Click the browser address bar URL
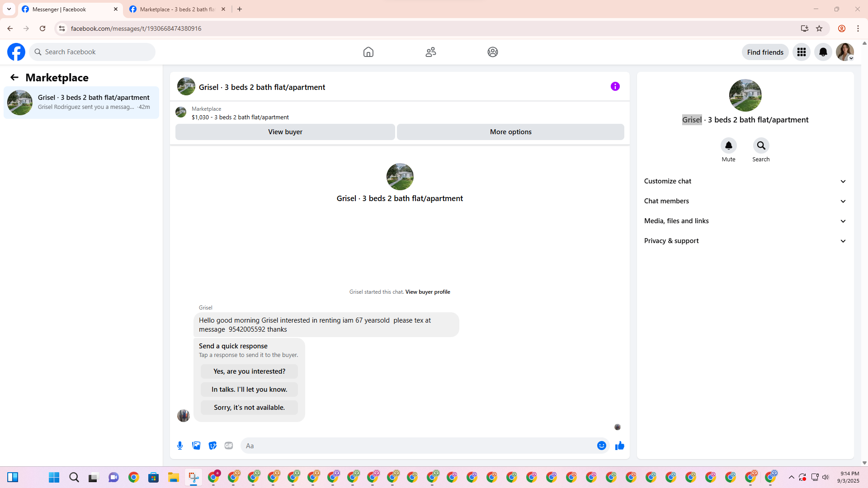This screenshot has width=868, height=488. pyautogui.click(x=136, y=28)
